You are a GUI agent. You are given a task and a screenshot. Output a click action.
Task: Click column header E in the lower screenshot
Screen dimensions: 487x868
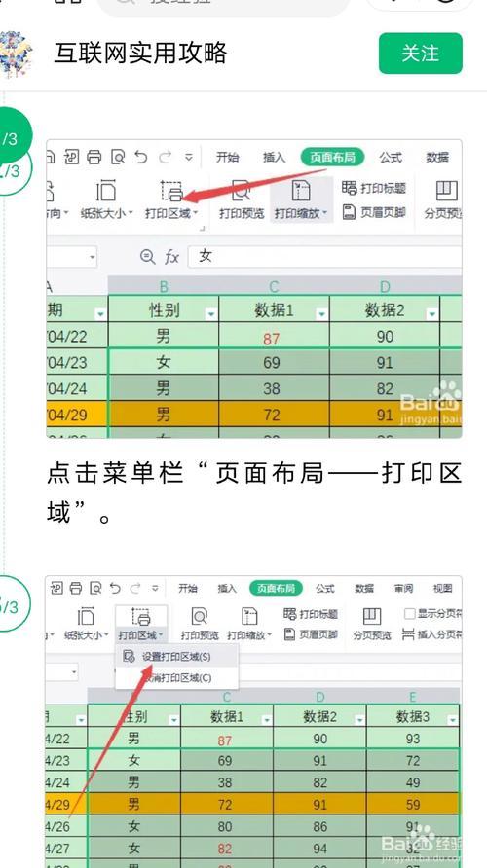point(413,696)
